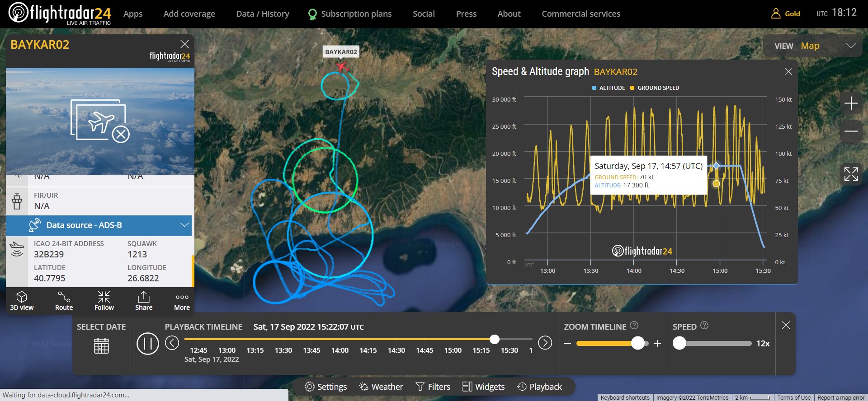Open Data / History menu
Viewport: 868px width, 401px height.
(x=263, y=14)
